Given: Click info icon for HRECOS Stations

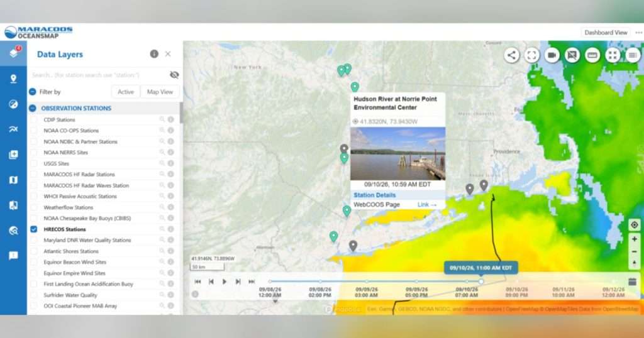Looking at the screenshot, I should (171, 229).
